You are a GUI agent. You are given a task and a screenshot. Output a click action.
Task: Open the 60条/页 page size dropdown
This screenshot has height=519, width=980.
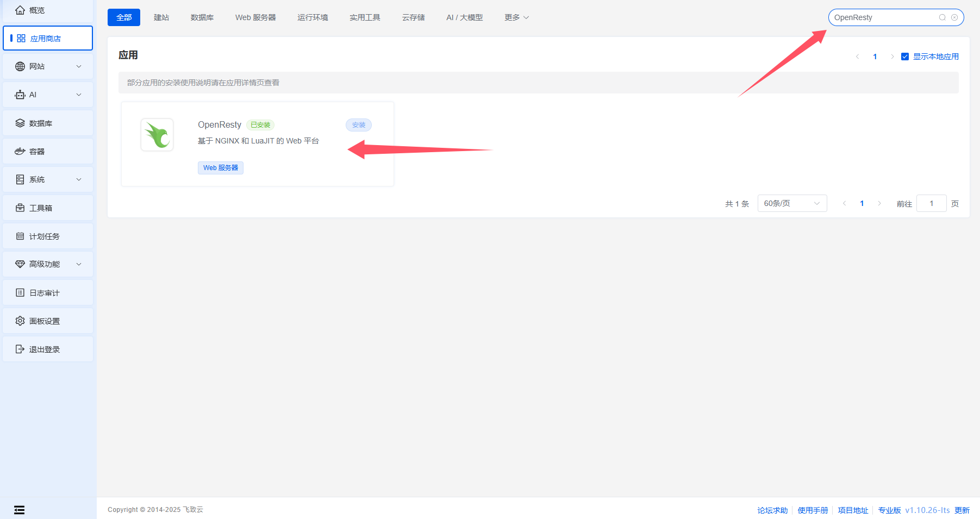(x=792, y=203)
